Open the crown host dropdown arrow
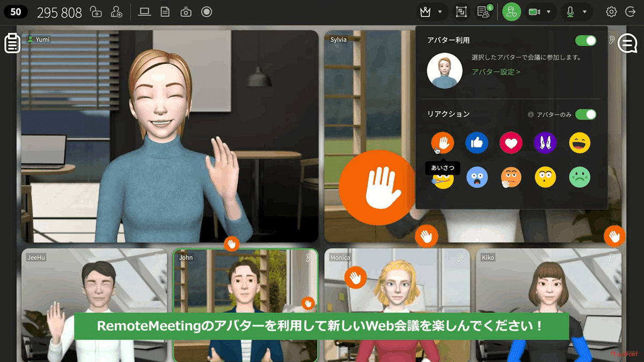The width and height of the screenshot is (644, 362). click(440, 12)
